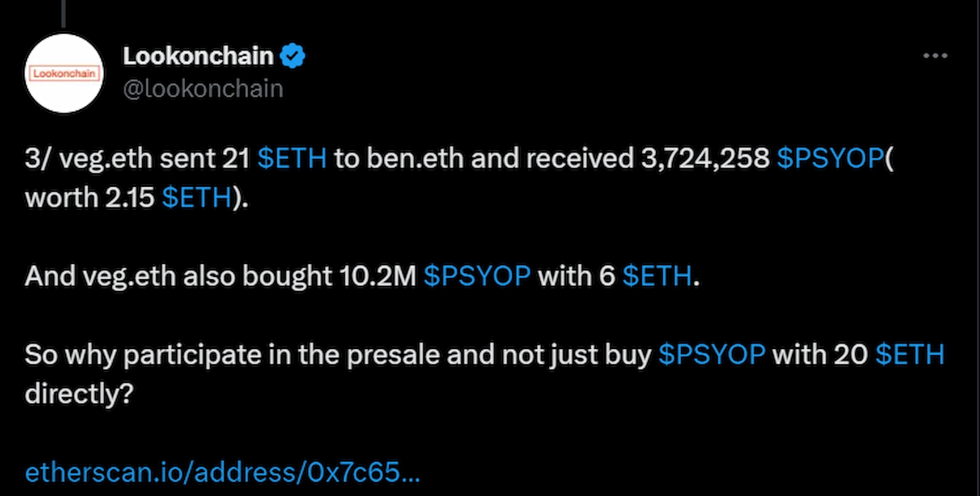
Task: Select the truncated 0x7c65 address text
Action: (367, 472)
